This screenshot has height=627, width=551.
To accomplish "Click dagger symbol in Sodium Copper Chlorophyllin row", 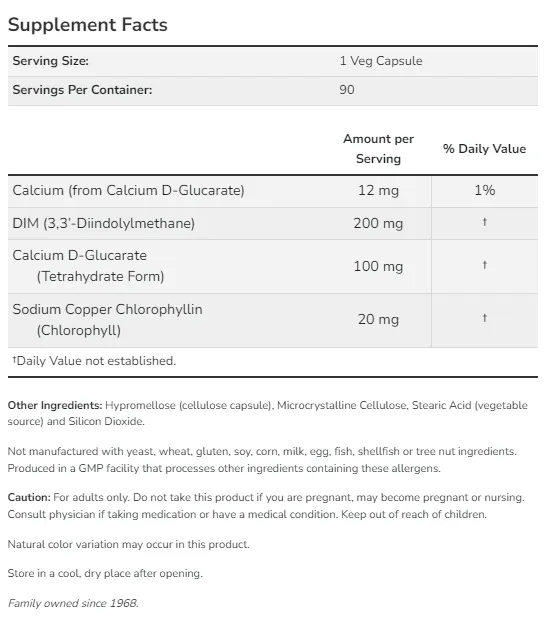I will pyautogui.click(x=485, y=318).
